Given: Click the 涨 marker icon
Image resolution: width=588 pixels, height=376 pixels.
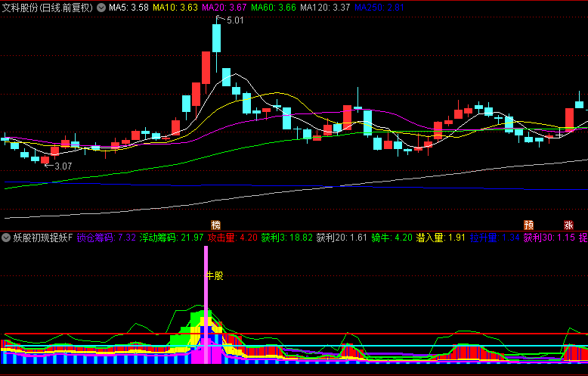Looking at the screenshot, I should (568, 225).
